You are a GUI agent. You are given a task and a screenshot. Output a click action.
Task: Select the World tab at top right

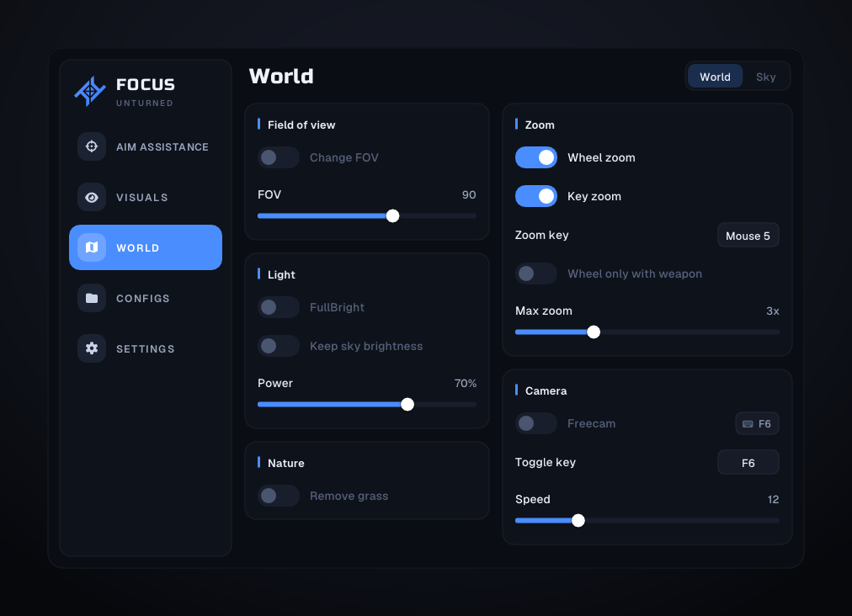(715, 77)
